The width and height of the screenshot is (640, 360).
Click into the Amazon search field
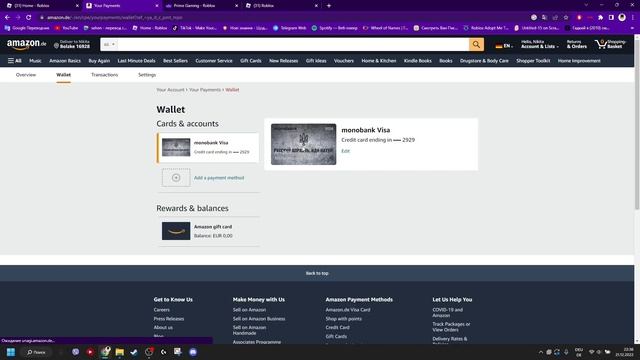(x=293, y=44)
